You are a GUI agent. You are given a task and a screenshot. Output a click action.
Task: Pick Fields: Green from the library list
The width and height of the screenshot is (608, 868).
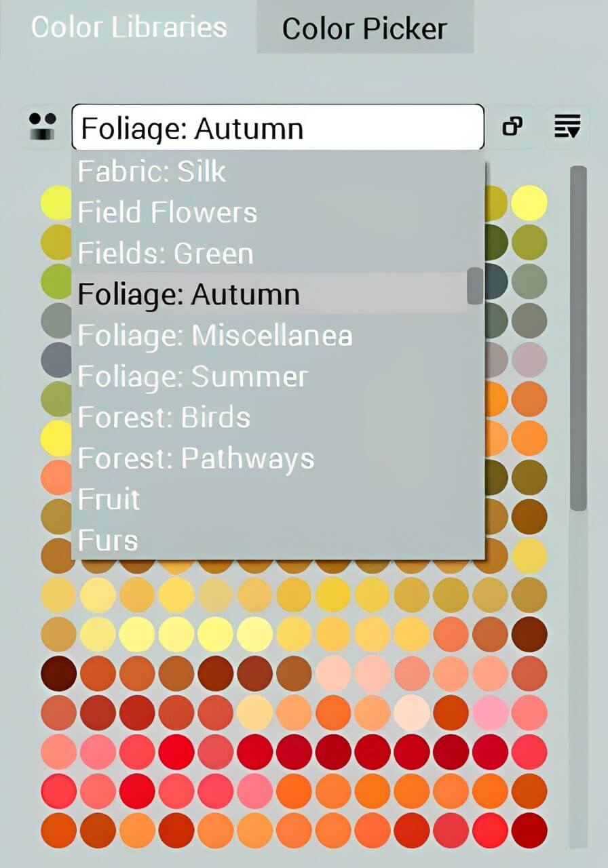click(x=166, y=254)
